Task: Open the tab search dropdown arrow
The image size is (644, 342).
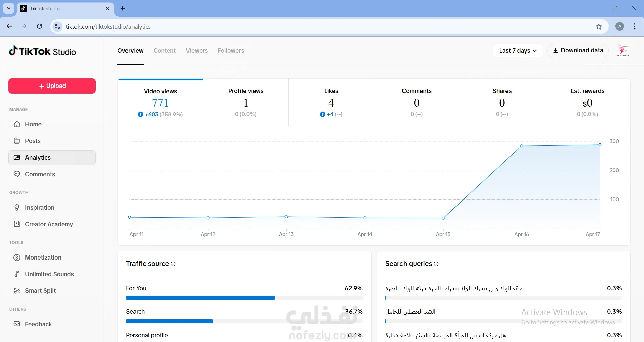Action: [x=9, y=8]
